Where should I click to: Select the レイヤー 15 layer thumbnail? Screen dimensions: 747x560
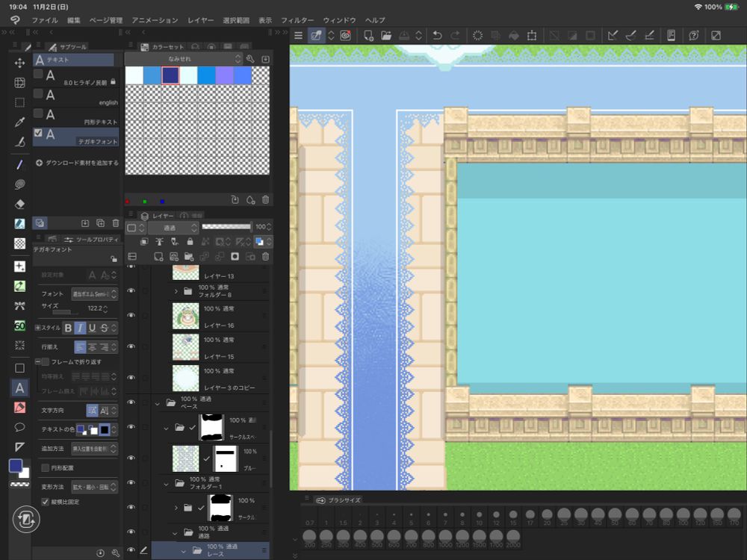point(185,347)
